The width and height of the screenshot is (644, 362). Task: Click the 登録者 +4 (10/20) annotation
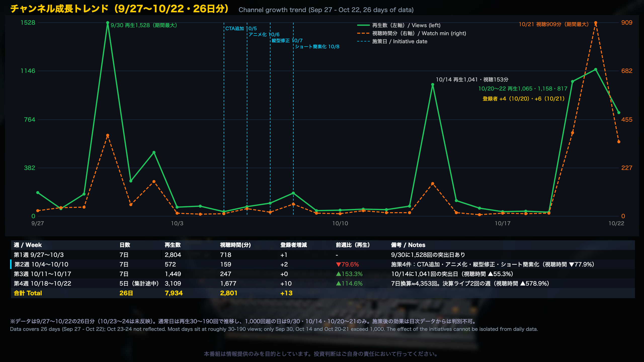click(524, 99)
